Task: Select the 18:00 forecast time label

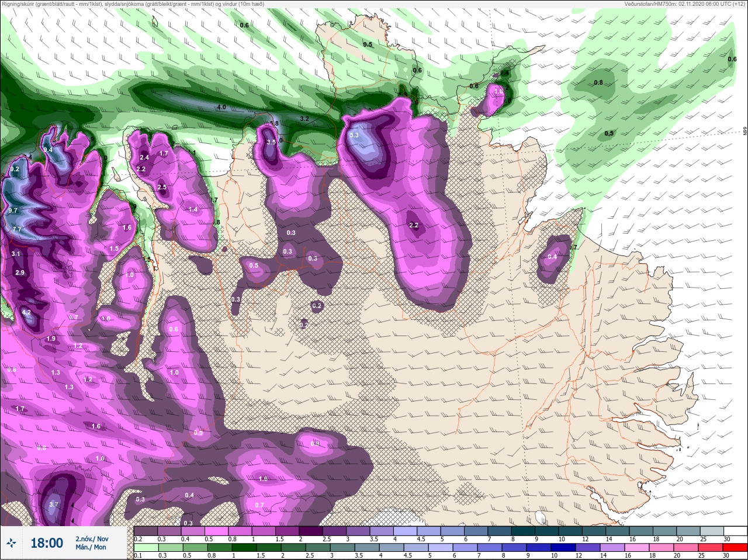Action: [x=47, y=543]
